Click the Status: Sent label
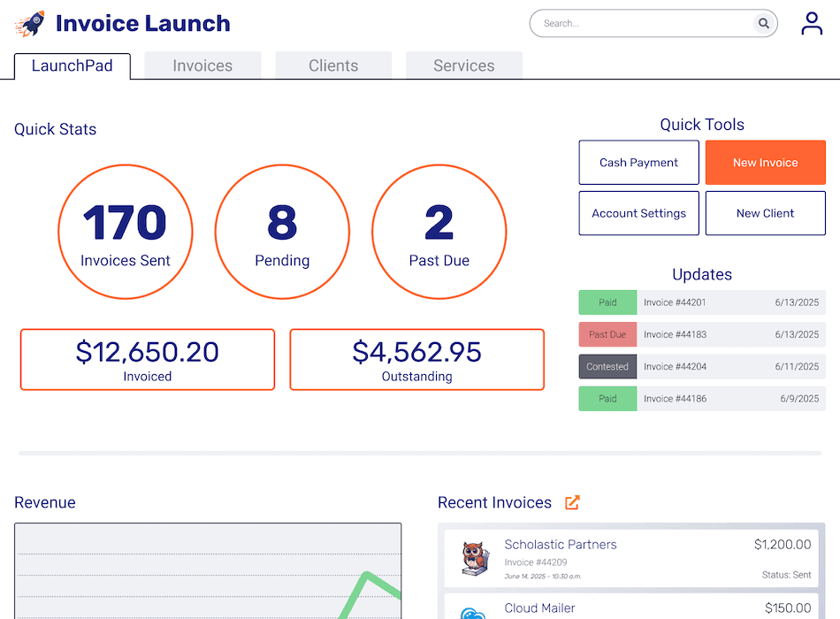The height and width of the screenshot is (619, 840). (x=786, y=575)
